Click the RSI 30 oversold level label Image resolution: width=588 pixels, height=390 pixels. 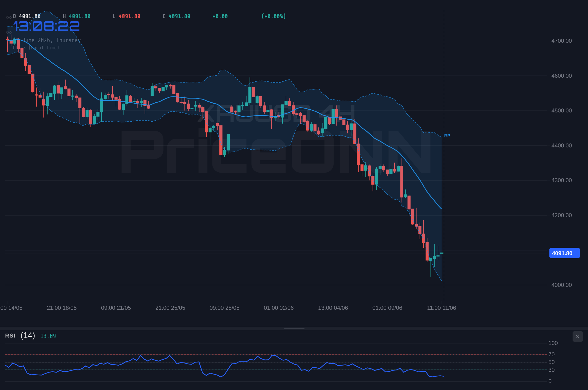551,370
